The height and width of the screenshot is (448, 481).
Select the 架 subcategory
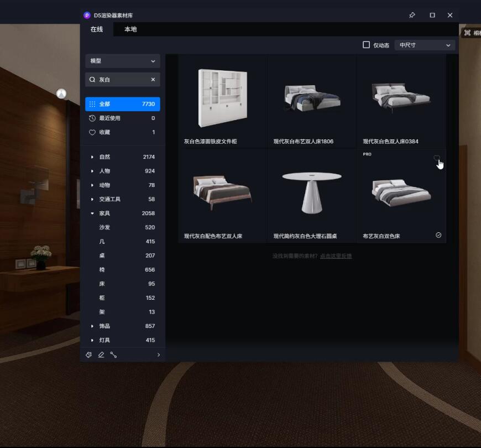[x=122, y=312]
